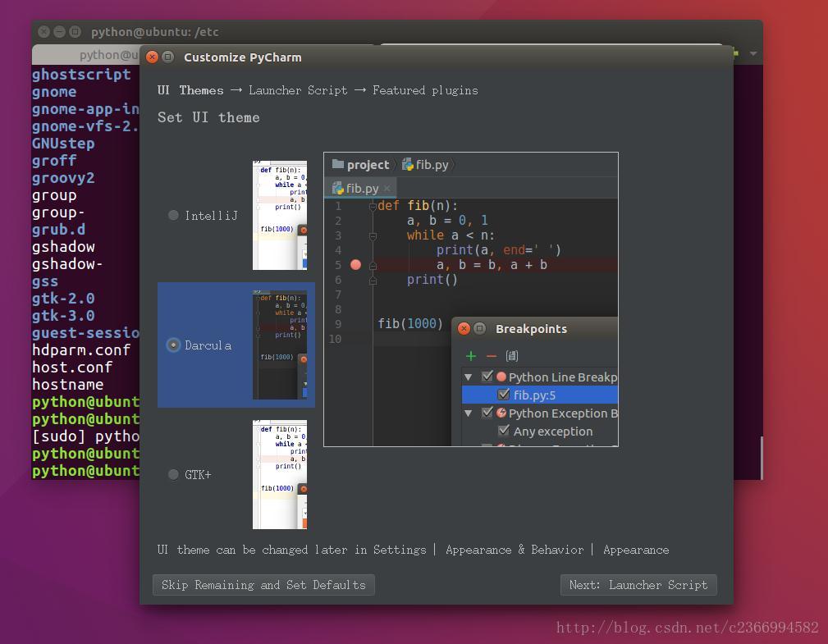
Task: Click fib(1000) code on line 9
Action: coord(410,323)
